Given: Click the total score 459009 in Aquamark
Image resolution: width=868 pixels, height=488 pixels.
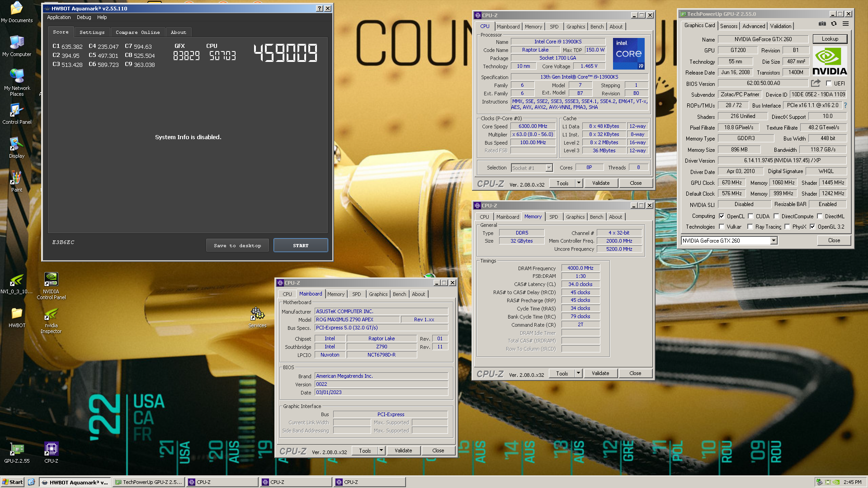Looking at the screenshot, I should (x=285, y=53).
